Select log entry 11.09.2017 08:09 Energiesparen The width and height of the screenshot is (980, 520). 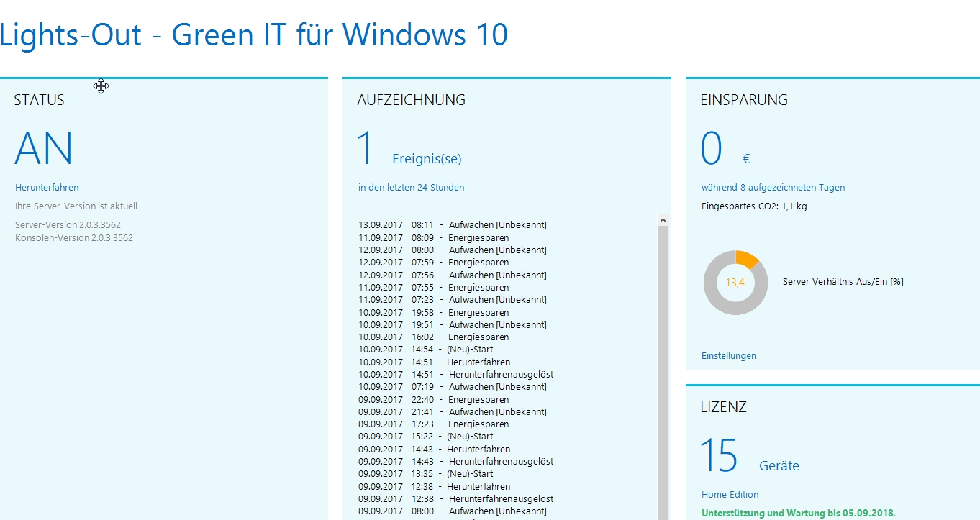click(x=434, y=237)
